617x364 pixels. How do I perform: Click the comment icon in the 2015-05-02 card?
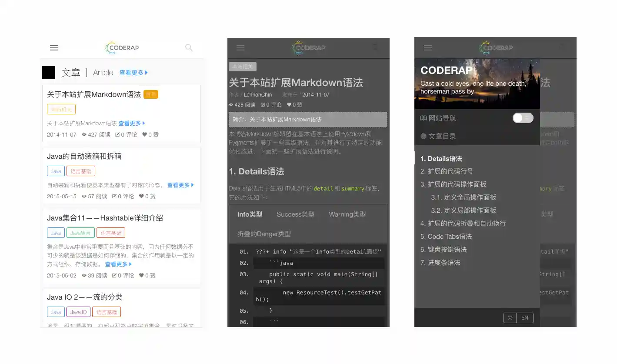pyautogui.click(x=114, y=276)
